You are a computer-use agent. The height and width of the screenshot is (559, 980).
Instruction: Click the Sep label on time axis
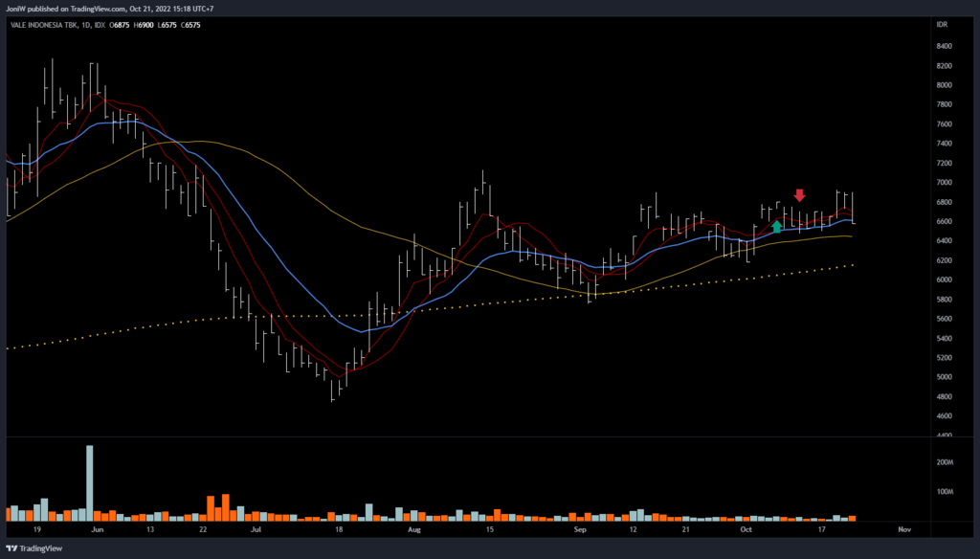[x=580, y=528]
